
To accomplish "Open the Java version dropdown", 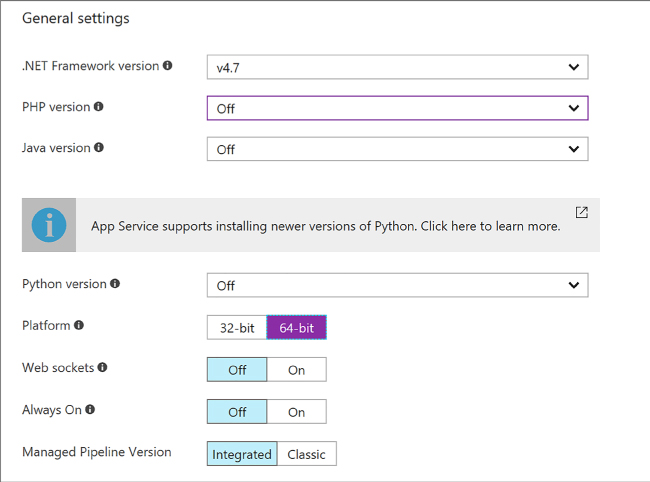I will (x=398, y=149).
